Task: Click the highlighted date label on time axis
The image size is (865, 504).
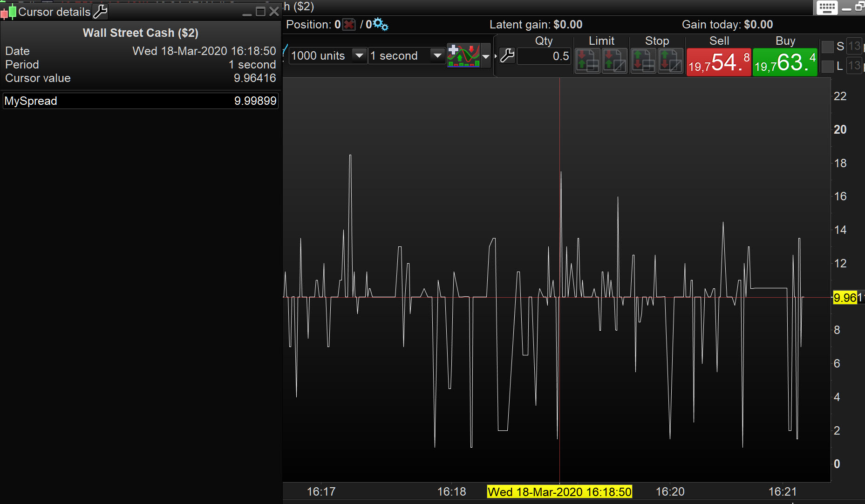Action: point(559,492)
